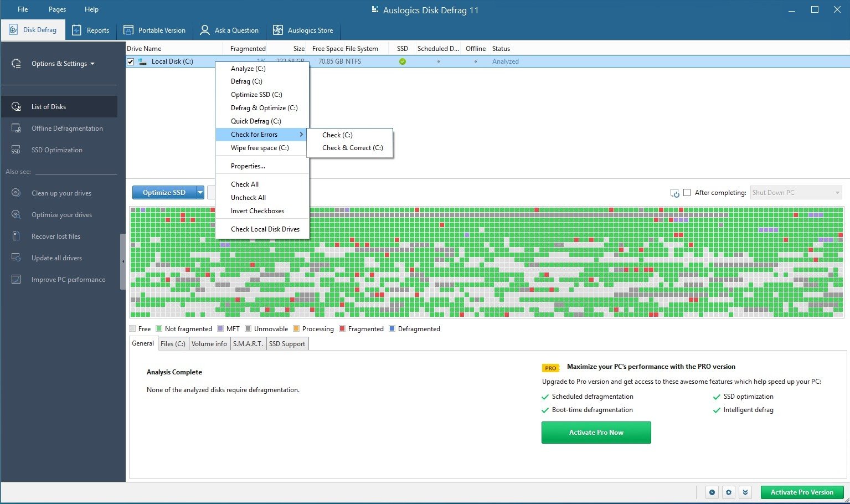This screenshot has width=850, height=504.
Task: Switch to the S.M.A.R.T. tab
Action: [248, 344]
